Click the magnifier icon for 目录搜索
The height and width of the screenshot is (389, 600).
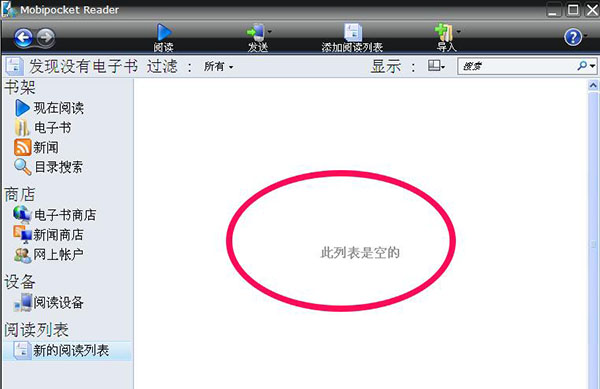coord(23,167)
